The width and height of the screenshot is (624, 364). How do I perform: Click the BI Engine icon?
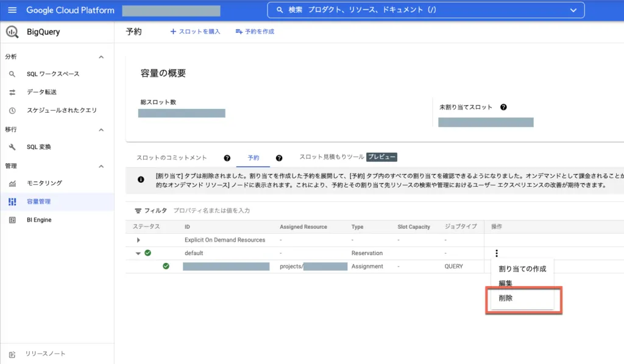12,220
